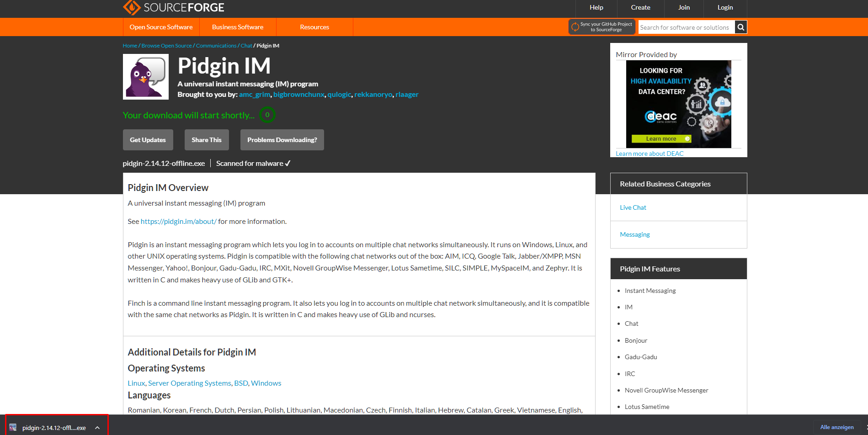Open Learn more about DEAC link
The image size is (868, 435).
coord(650,154)
